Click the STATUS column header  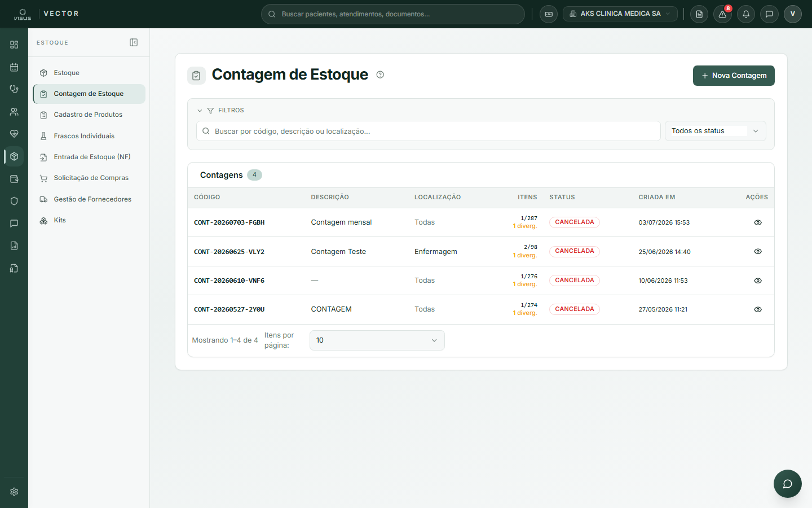click(x=562, y=197)
